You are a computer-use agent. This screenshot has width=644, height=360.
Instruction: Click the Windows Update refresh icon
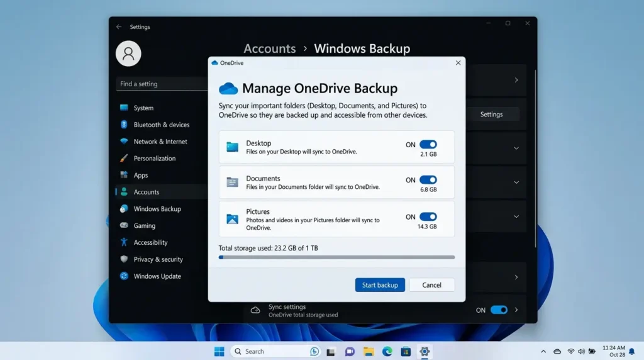pos(124,276)
